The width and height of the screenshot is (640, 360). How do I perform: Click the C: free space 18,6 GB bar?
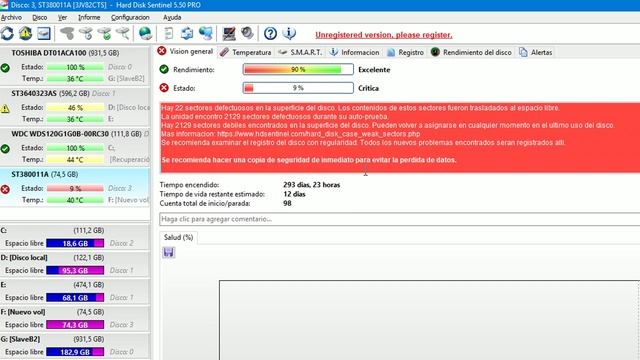pos(75,243)
